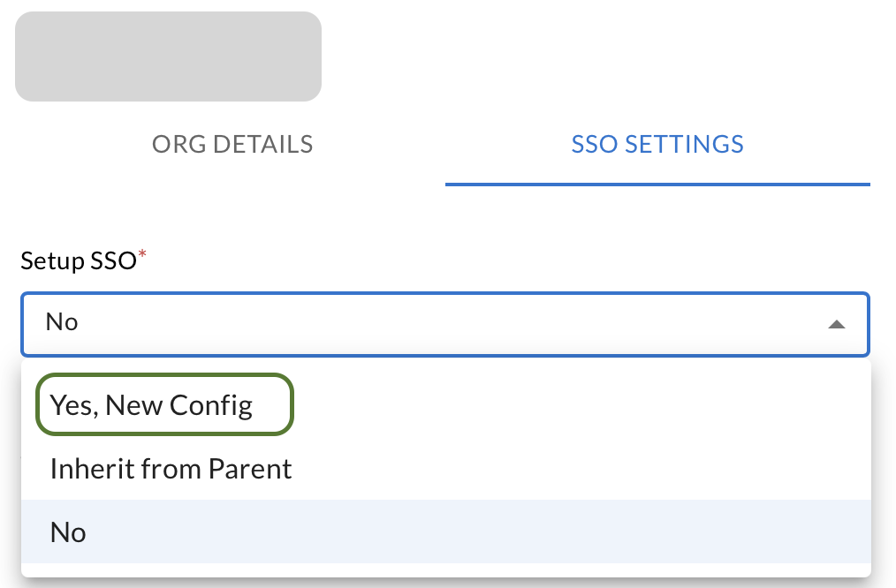Click the red required asterisk marker
The height and width of the screenshot is (588, 896).
(x=142, y=256)
